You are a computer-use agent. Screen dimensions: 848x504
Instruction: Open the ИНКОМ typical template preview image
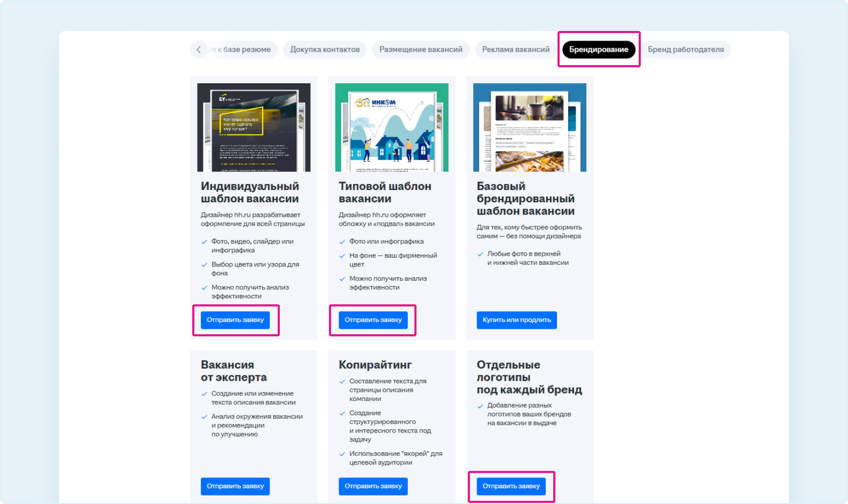pyautogui.click(x=391, y=128)
